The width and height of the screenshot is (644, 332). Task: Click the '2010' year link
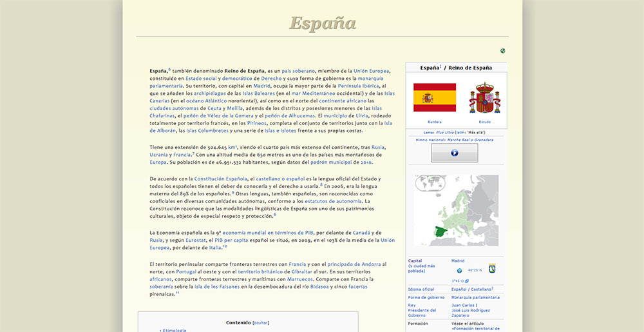click(366, 162)
